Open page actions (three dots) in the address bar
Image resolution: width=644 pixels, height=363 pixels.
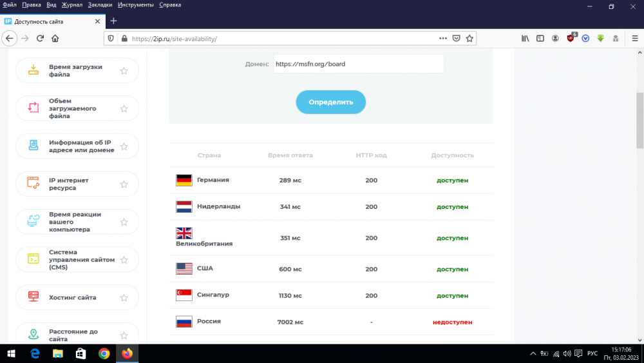tap(442, 38)
